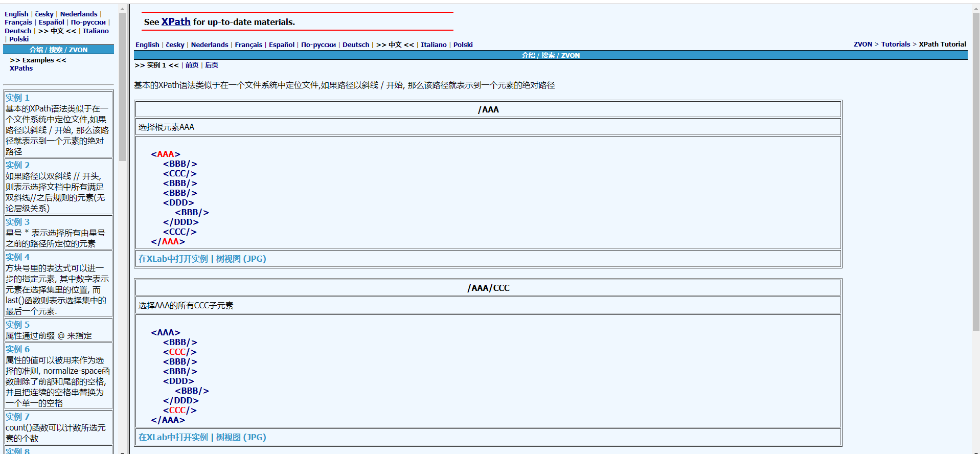
Task: Select Nederlands in the main page header
Action: [x=210, y=44]
